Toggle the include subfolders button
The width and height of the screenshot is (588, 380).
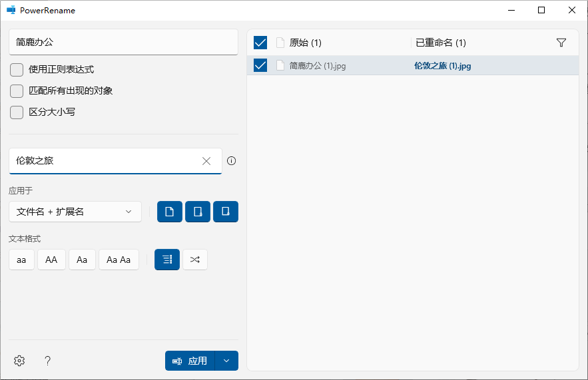click(x=226, y=212)
